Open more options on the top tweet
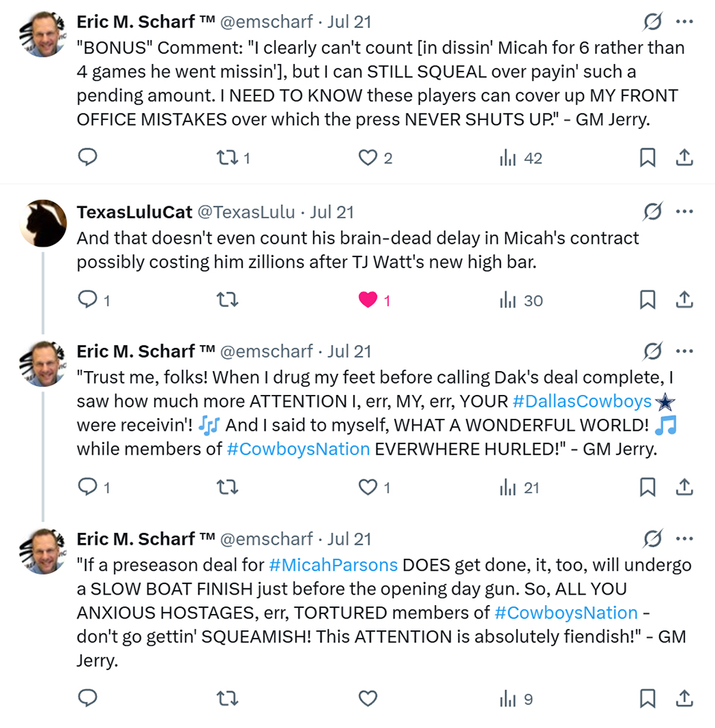Viewport: 715px width, 728px height. pos(684,22)
